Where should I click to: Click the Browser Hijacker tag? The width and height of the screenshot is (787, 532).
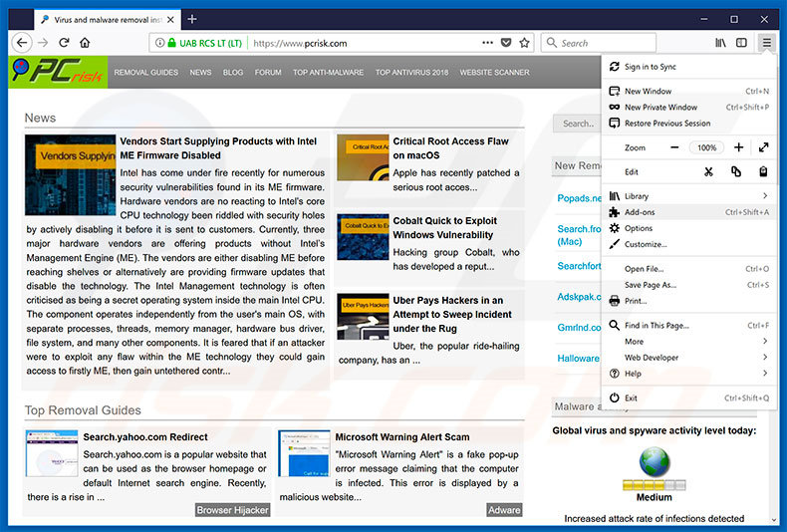233,510
